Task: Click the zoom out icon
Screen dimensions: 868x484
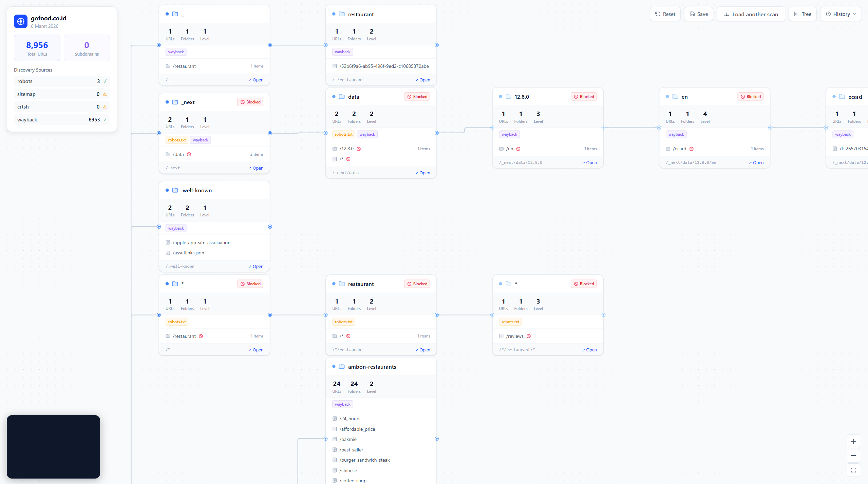Action: tap(853, 456)
